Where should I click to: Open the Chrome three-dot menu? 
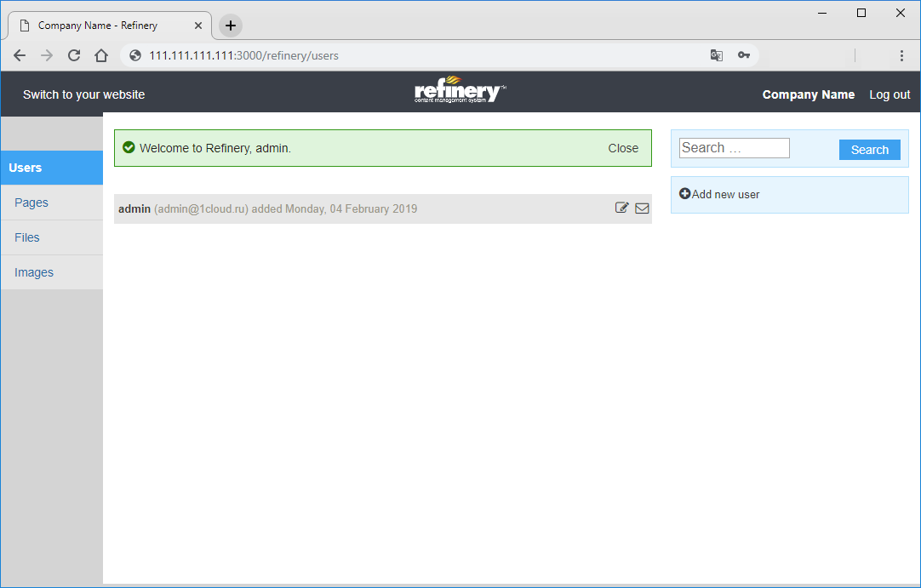[x=901, y=55]
